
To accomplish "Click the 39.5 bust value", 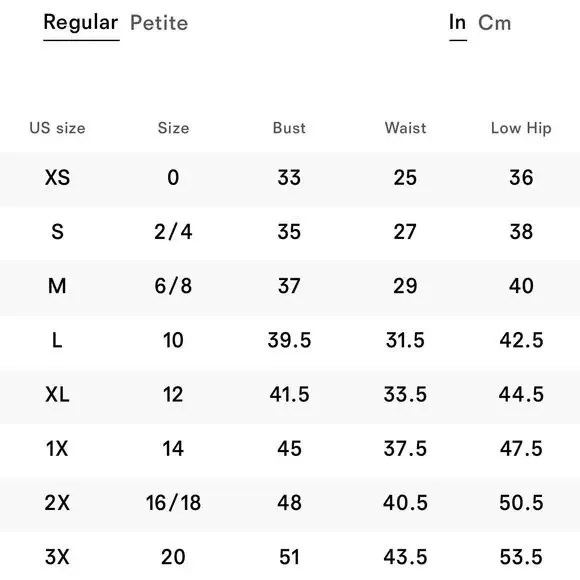I will pyautogui.click(x=289, y=340).
